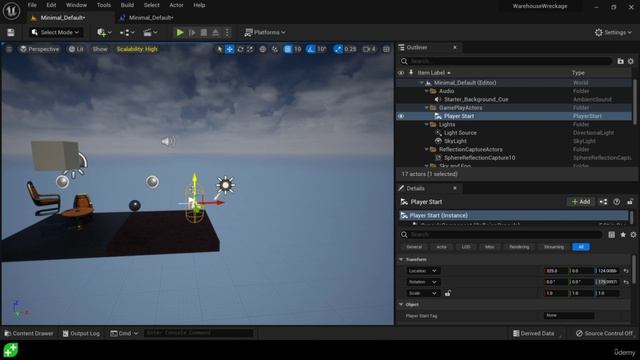Toggle scale snapping in viewport

pyautogui.click(x=338, y=49)
